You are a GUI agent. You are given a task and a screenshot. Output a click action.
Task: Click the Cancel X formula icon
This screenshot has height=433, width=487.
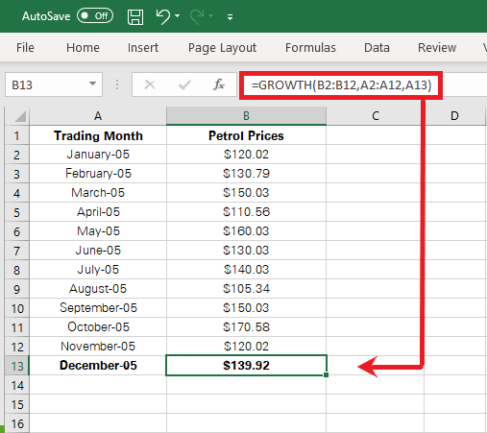click(150, 85)
